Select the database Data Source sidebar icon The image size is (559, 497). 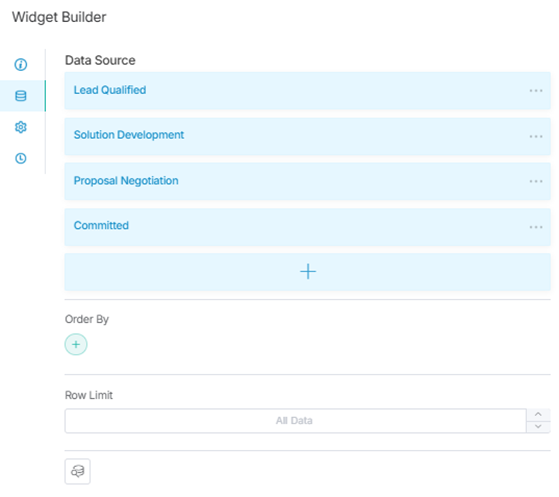[x=21, y=96]
